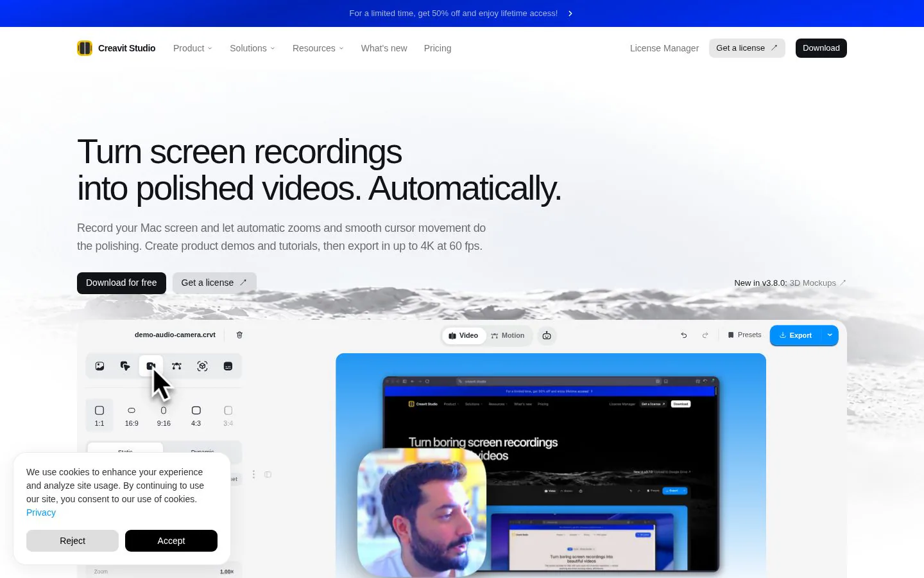Click the black Download button
Viewport: 924px width, 578px height.
pyautogui.click(x=821, y=48)
